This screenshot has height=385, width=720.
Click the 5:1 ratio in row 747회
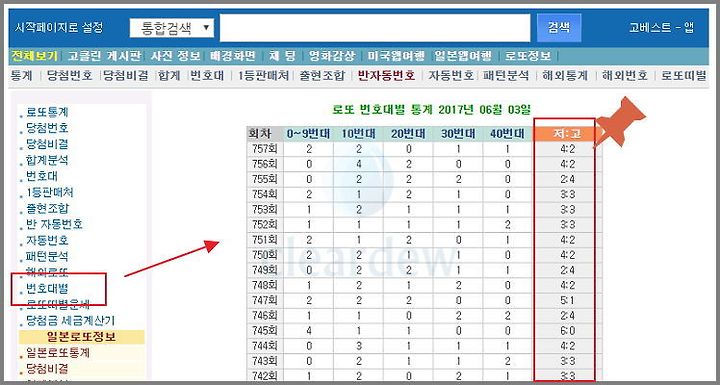click(568, 300)
